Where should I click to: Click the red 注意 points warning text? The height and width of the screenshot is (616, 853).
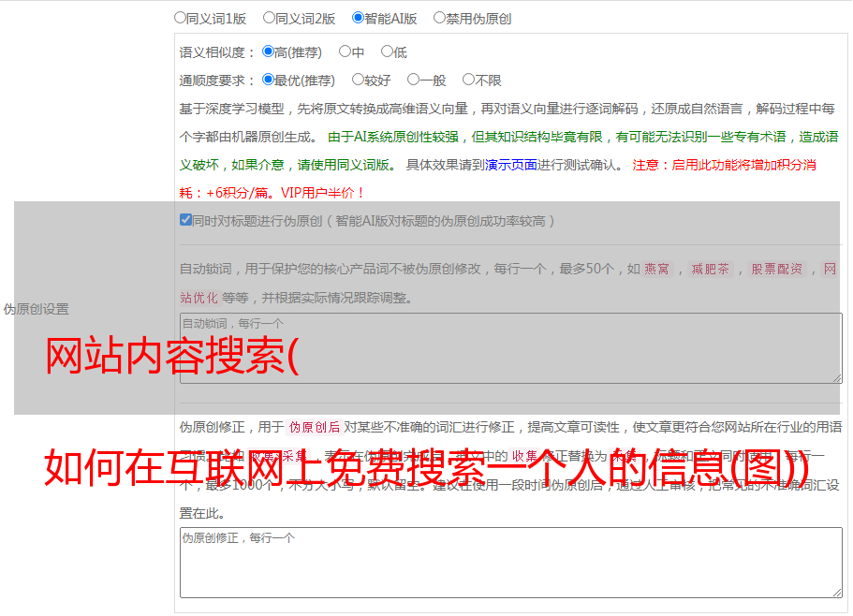point(497,179)
